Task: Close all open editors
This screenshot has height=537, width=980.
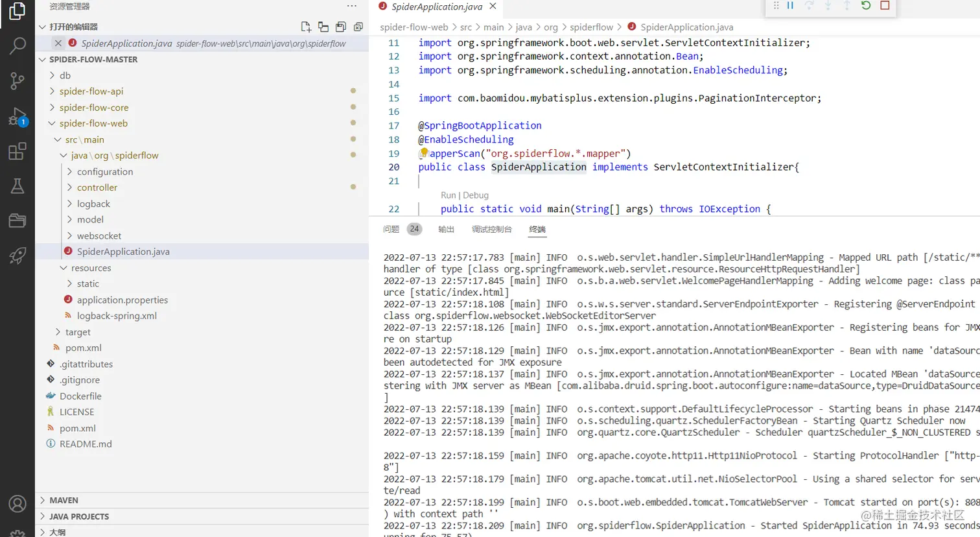Action: tap(358, 27)
